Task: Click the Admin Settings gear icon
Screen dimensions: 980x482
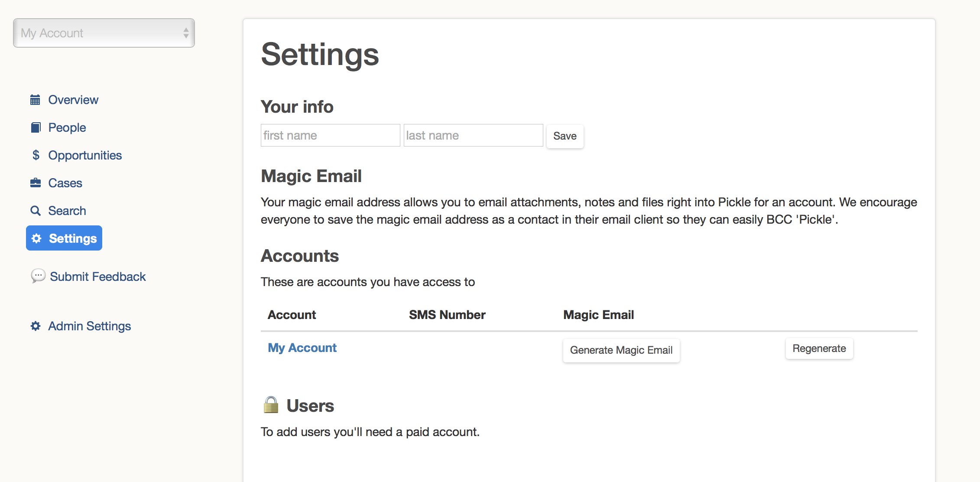Action: [x=36, y=326]
